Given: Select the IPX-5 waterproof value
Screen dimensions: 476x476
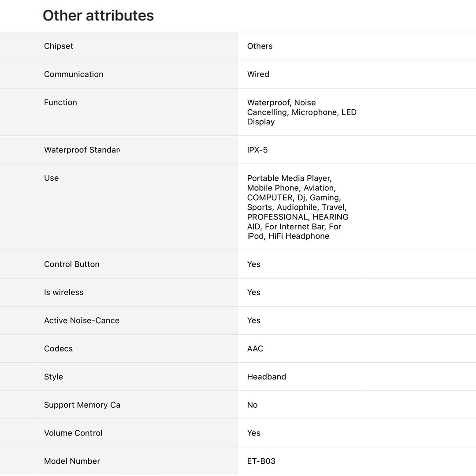Looking at the screenshot, I should point(257,150).
